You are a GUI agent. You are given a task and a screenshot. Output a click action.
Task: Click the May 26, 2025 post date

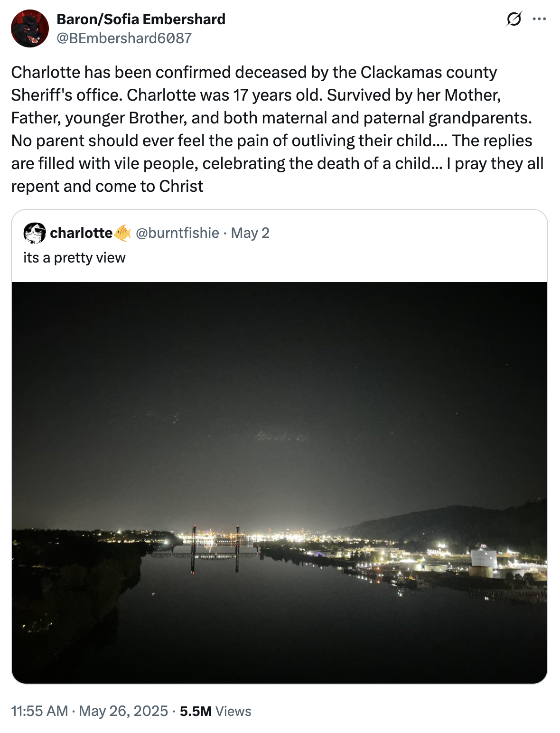click(x=123, y=711)
